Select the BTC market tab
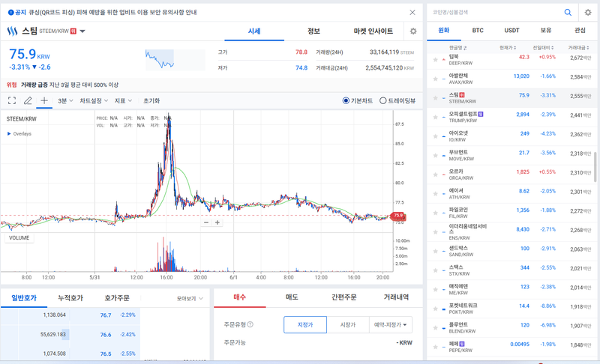Image resolution: width=600 pixels, height=364 pixels. click(478, 30)
